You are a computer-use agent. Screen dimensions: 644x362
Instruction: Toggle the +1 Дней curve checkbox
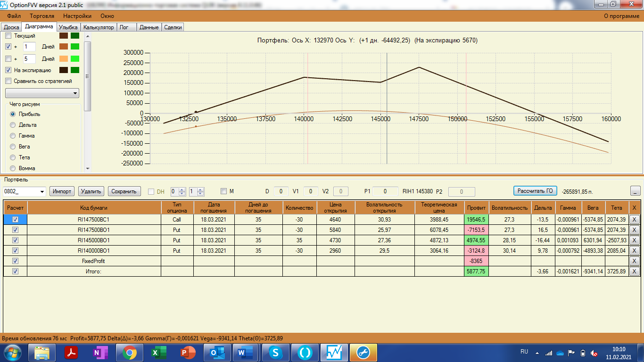8,47
